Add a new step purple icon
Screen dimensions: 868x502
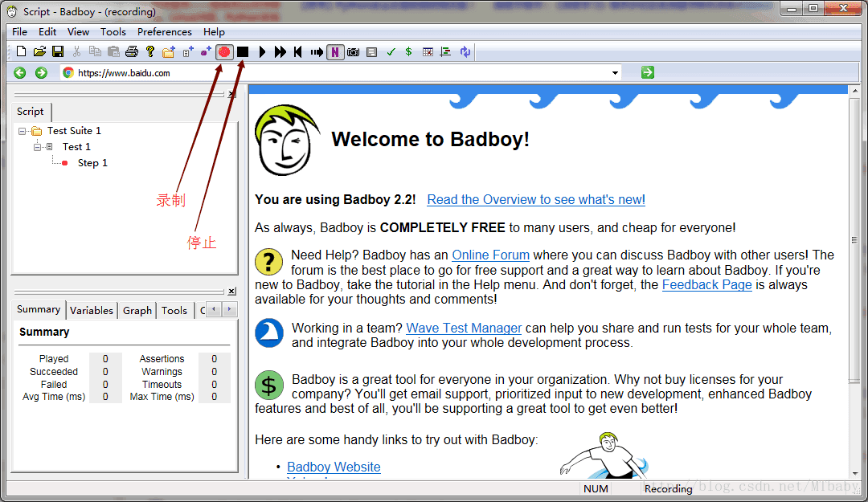pyautogui.click(x=206, y=52)
